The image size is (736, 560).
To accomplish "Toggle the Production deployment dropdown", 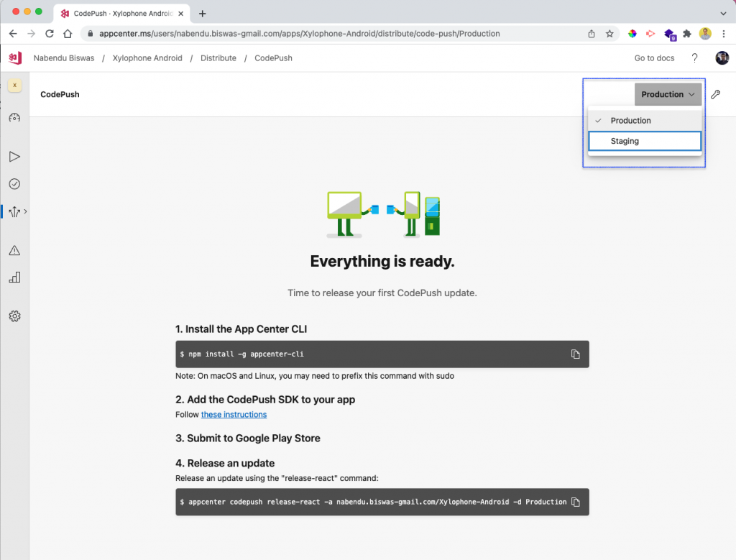I will pyautogui.click(x=668, y=94).
